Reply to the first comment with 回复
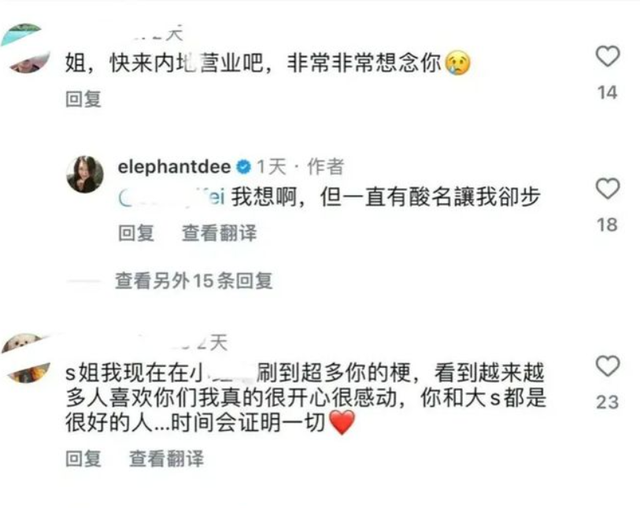640x508 pixels. [83, 99]
